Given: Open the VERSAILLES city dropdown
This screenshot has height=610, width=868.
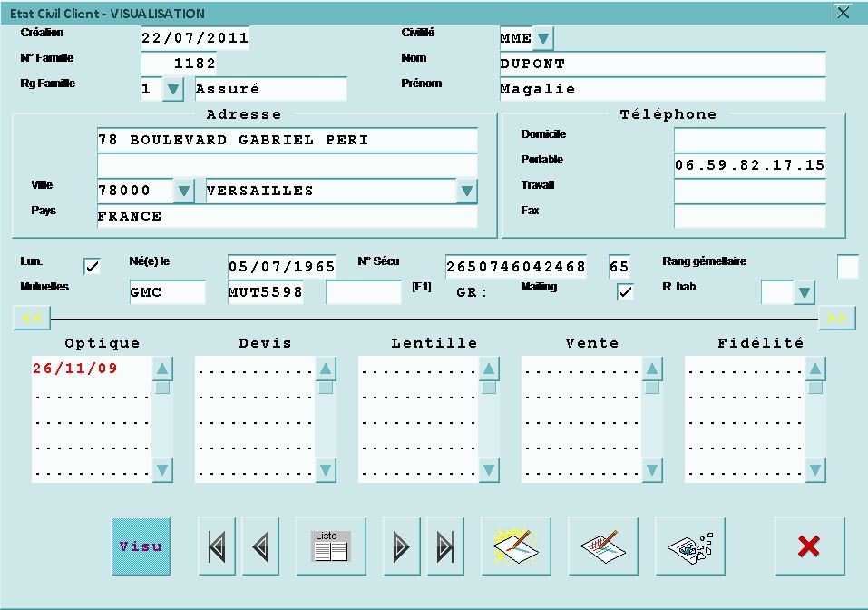Looking at the screenshot, I should click(x=467, y=191).
